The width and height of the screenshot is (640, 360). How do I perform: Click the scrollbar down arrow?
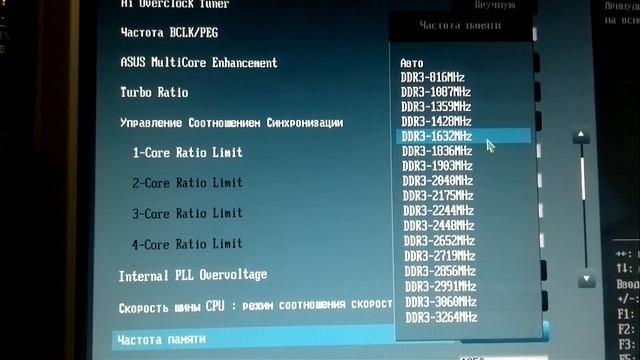coord(587,280)
